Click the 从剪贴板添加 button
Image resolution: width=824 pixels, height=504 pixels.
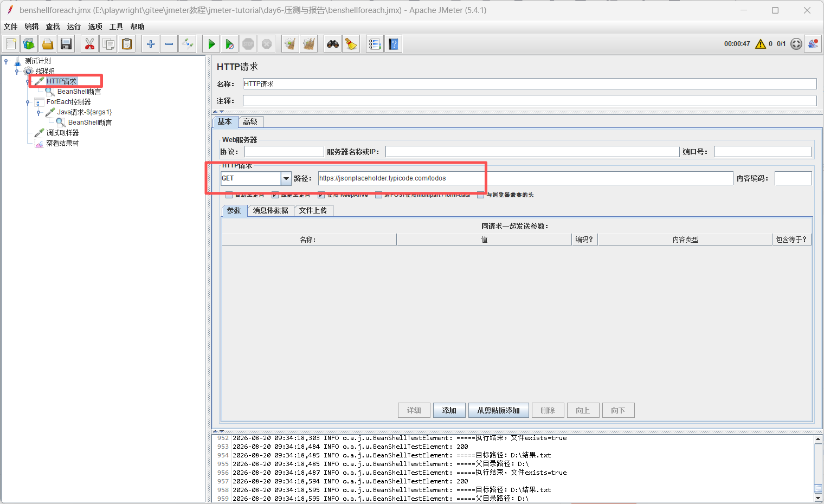[499, 410]
